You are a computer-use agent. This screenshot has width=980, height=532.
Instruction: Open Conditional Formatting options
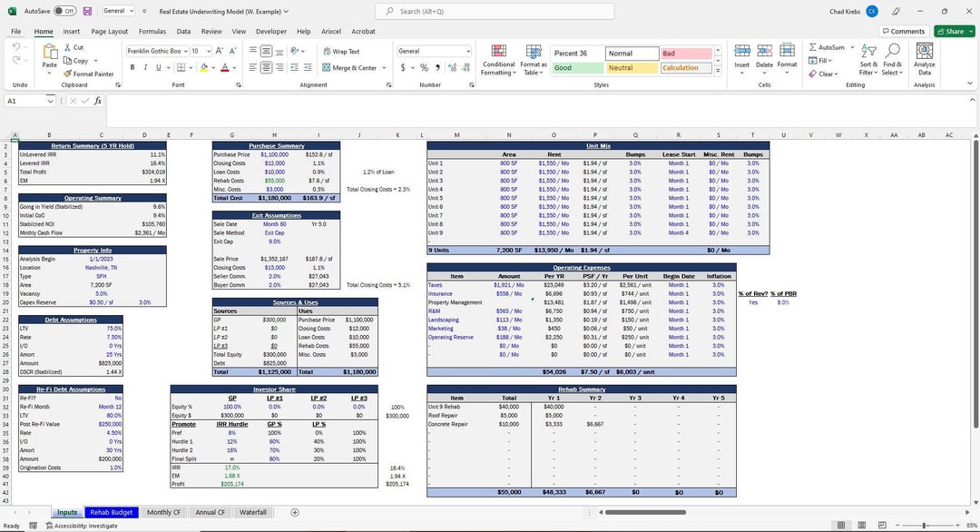tap(498, 58)
